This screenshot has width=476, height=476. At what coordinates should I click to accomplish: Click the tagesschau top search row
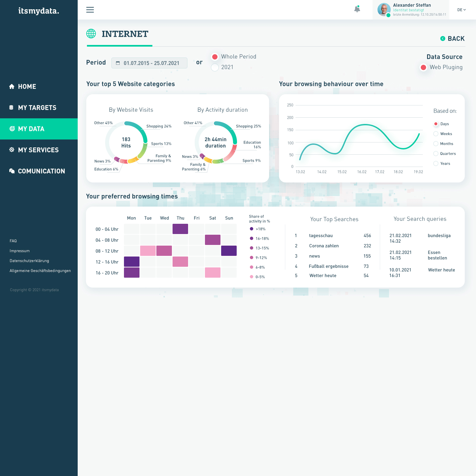click(x=332, y=236)
